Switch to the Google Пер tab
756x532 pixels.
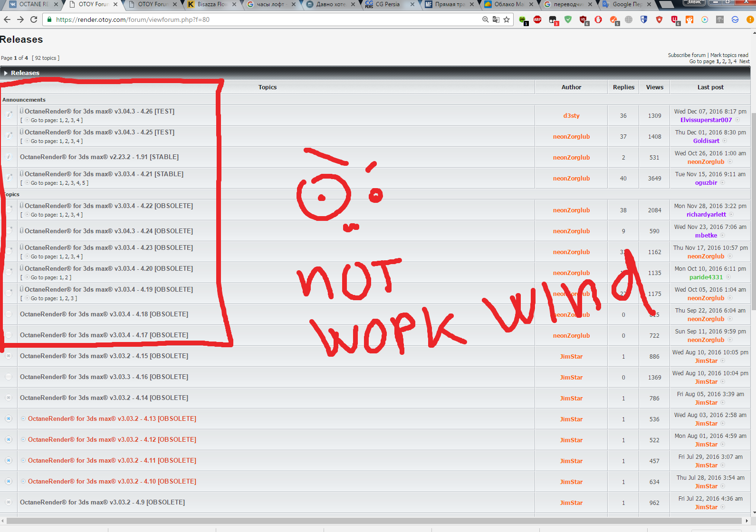(x=627, y=4)
